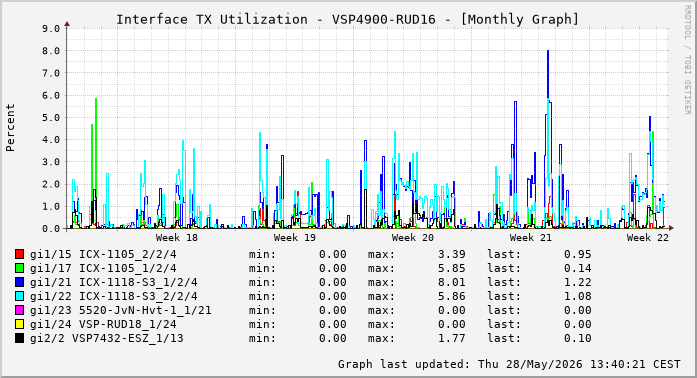697x378 pixels.
Task: Click the last value 1.08
Action: coord(578,296)
